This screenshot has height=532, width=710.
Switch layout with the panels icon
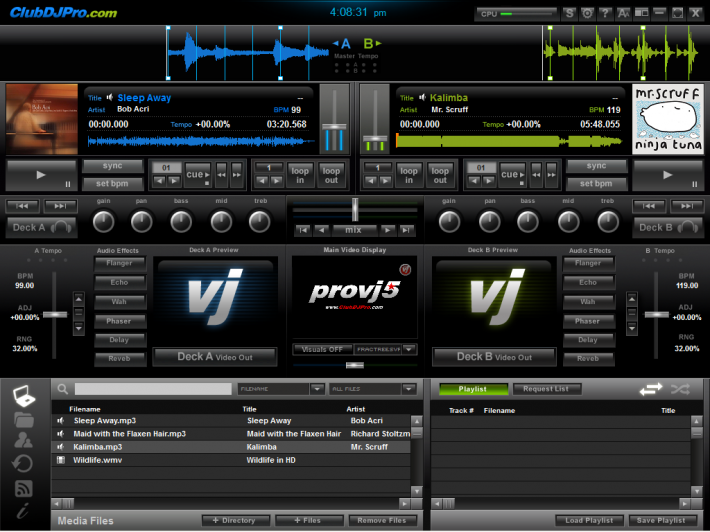coord(642,14)
